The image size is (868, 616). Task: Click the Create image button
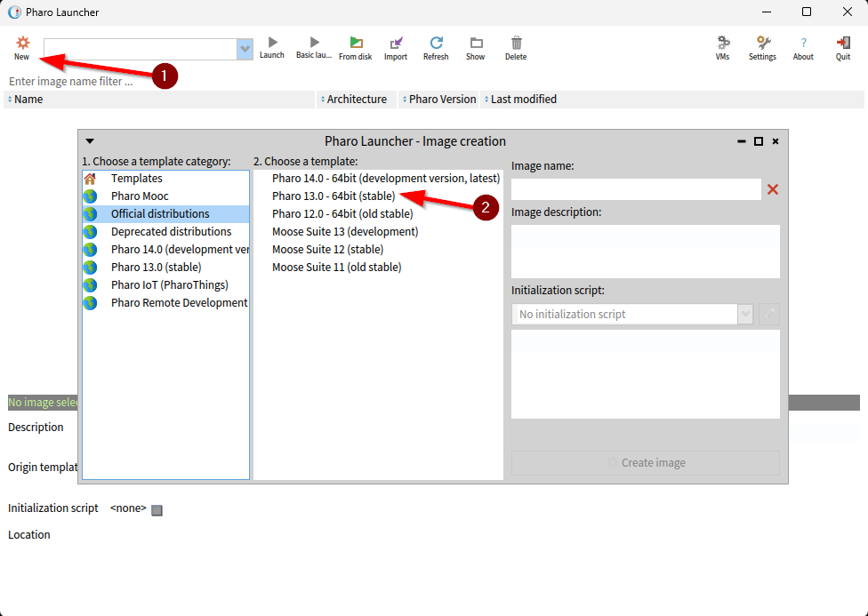645,463
